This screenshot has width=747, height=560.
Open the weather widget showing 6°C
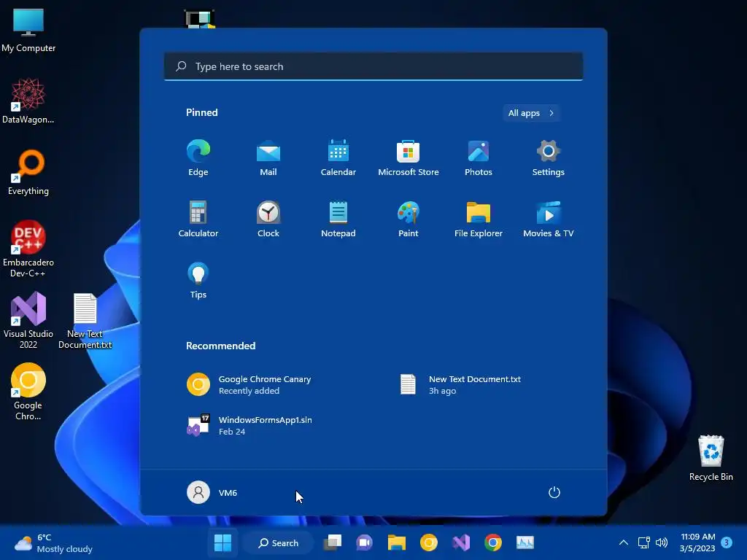click(x=53, y=542)
